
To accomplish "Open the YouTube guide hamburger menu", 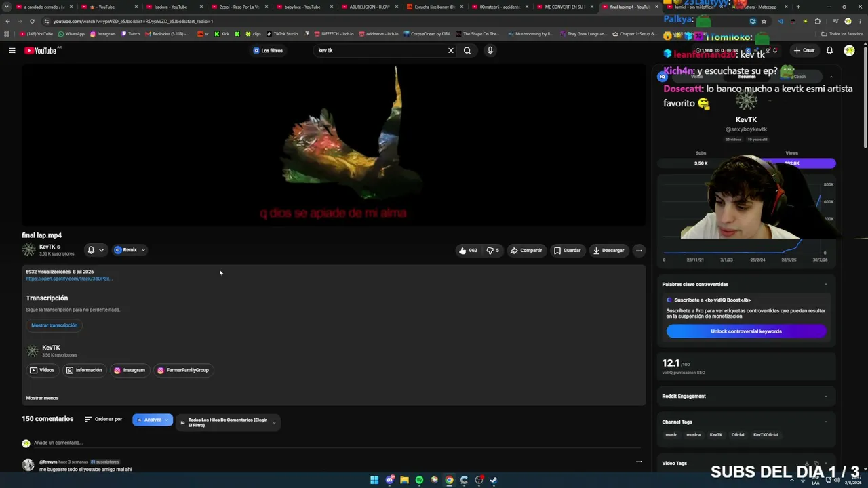I will pos(12,50).
